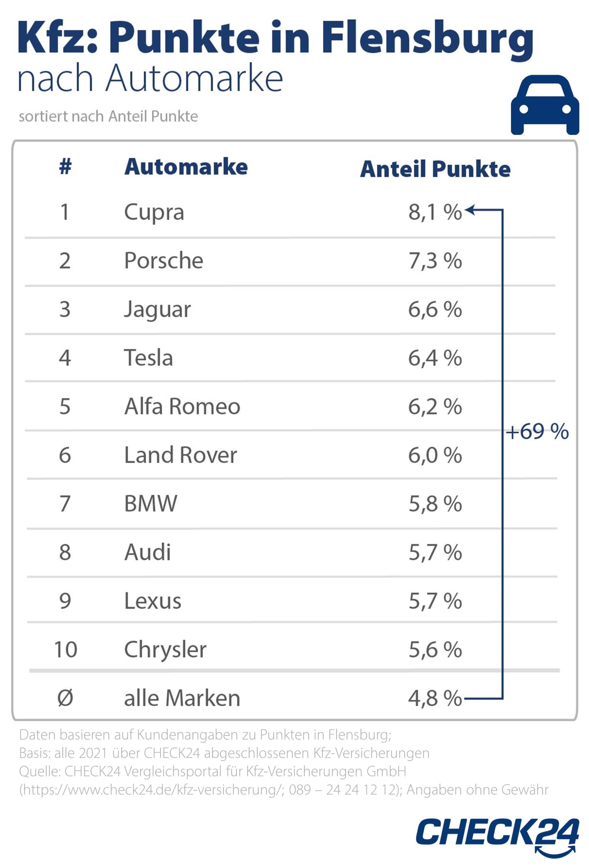Click the 'Kfz: Punkte in Flensburg' title
The height and width of the screenshot is (868, 589).
coord(276,38)
